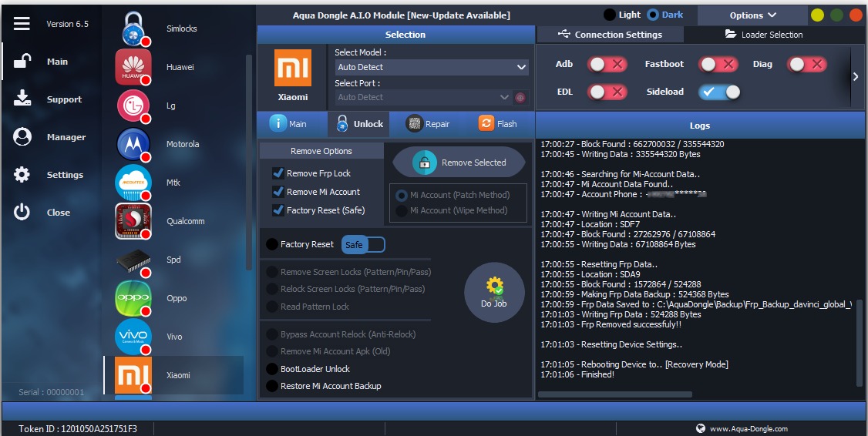
Task: Visit the www.Aqua-Dongle.com link
Action: click(749, 429)
